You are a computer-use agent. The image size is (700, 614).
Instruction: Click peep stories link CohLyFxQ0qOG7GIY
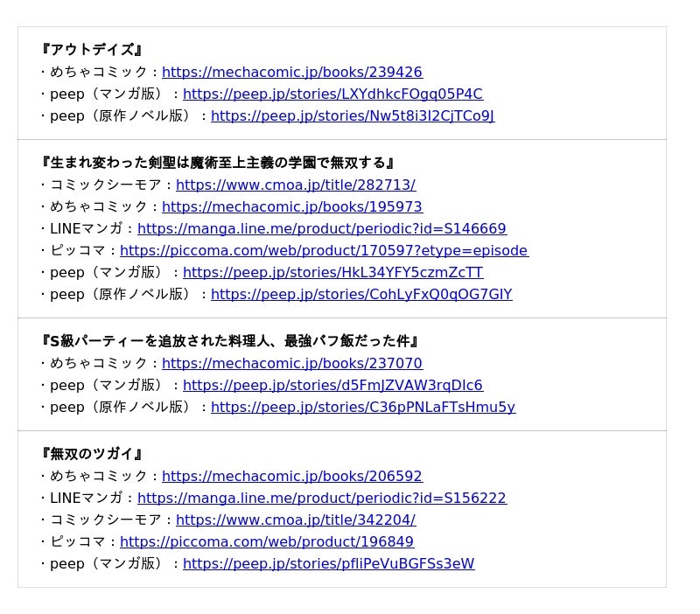click(361, 295)
